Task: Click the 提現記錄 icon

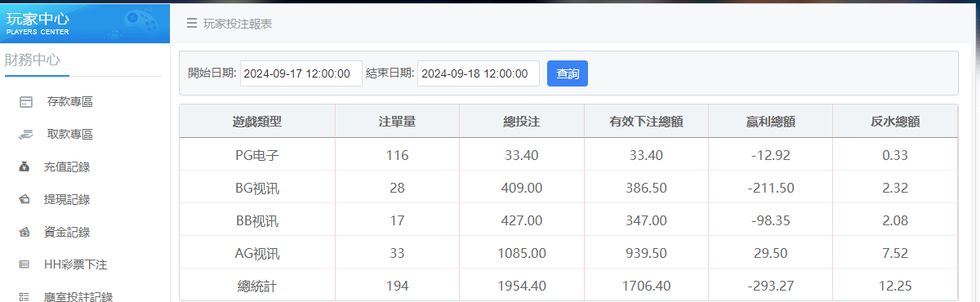Action: pyautogui.click(x=24, y=200)
